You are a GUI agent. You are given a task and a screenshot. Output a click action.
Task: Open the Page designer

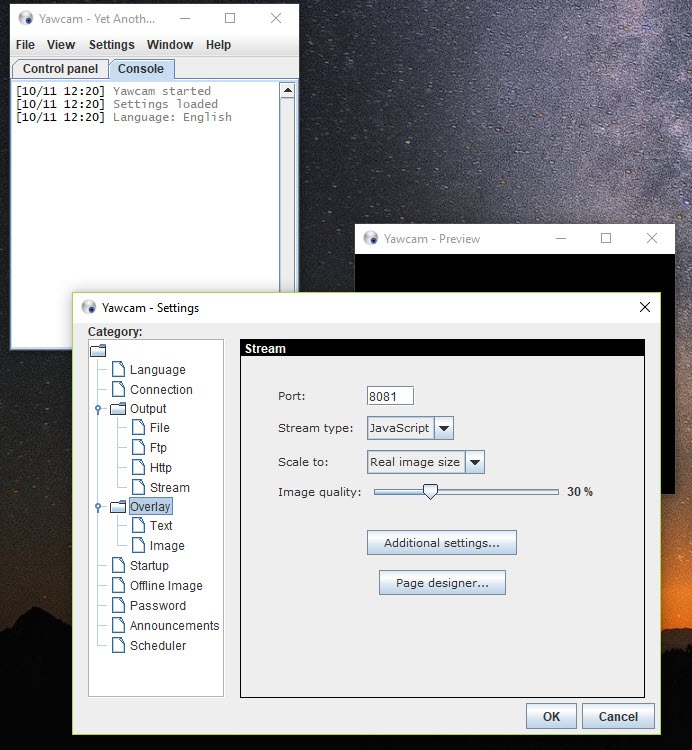pos(442,583)
